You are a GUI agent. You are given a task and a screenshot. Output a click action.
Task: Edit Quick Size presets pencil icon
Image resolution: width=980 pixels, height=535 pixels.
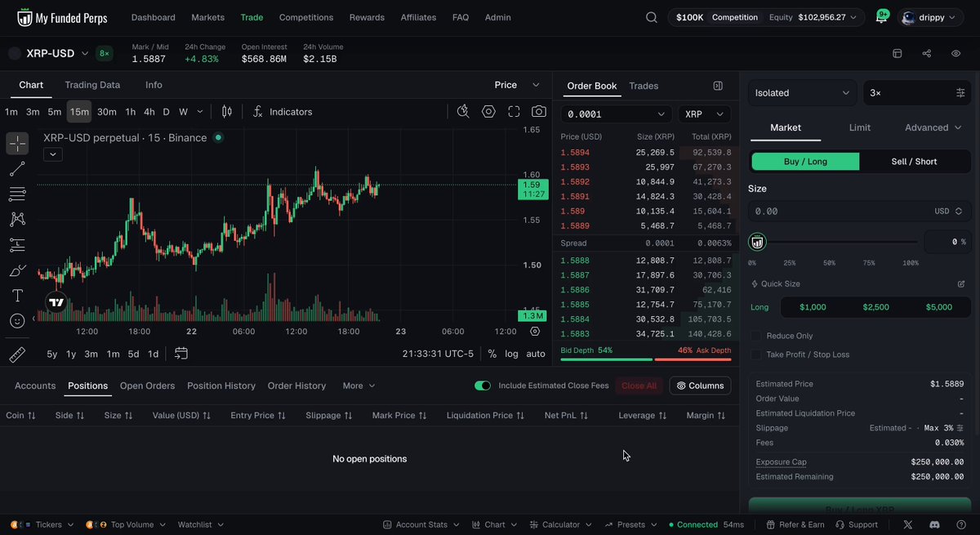961,284
